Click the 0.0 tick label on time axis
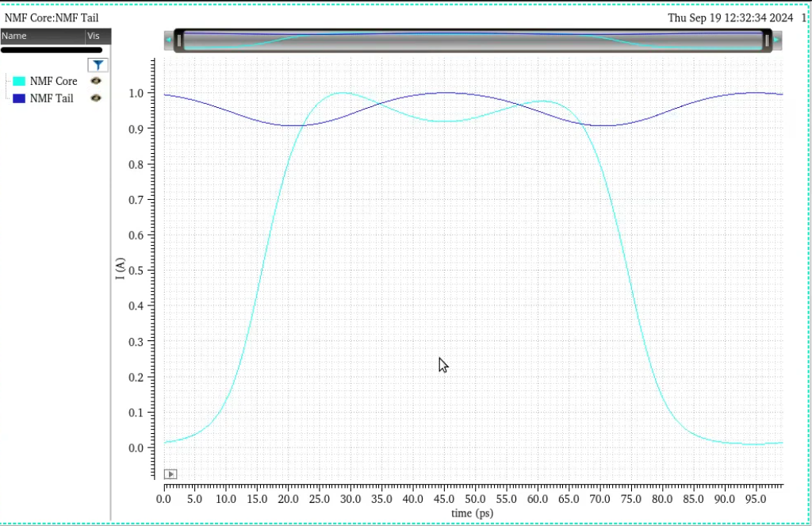The width and height of the screenshot is (812, 526). (163, 499)
